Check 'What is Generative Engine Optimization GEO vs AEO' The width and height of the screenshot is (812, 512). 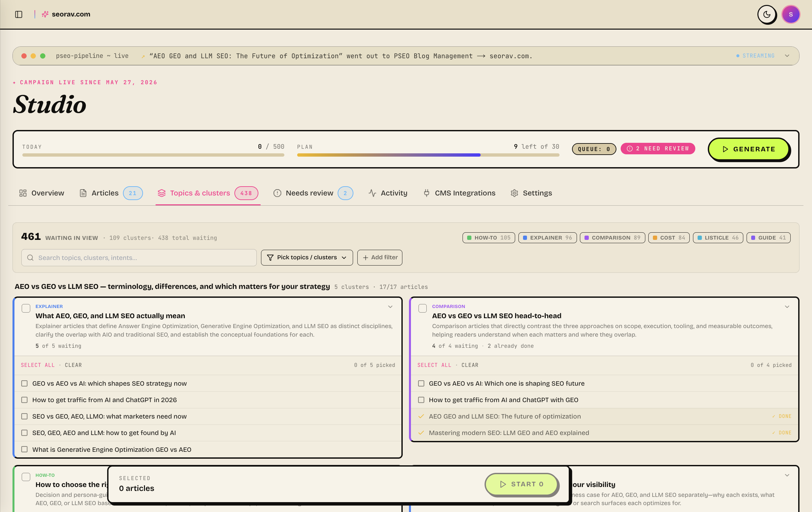[x=24, y=449]
